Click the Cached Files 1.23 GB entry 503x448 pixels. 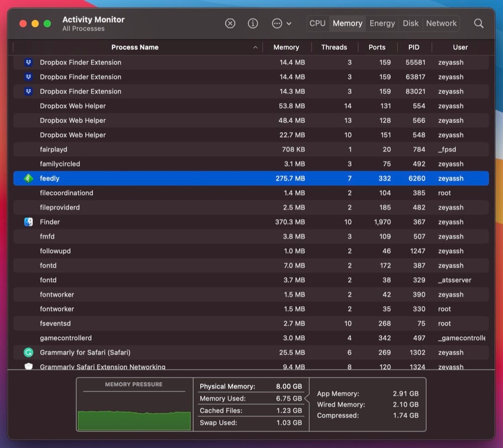pyautogui.click(x=250, y=411)
